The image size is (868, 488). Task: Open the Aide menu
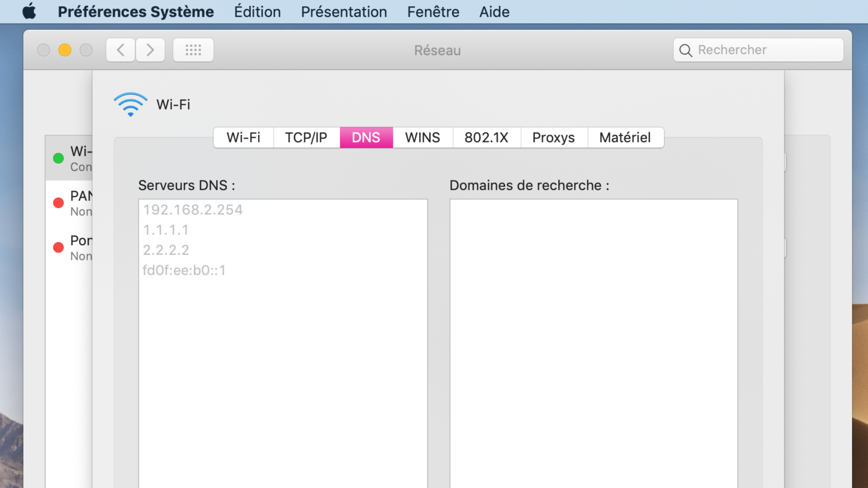click(x=494, y=12)
